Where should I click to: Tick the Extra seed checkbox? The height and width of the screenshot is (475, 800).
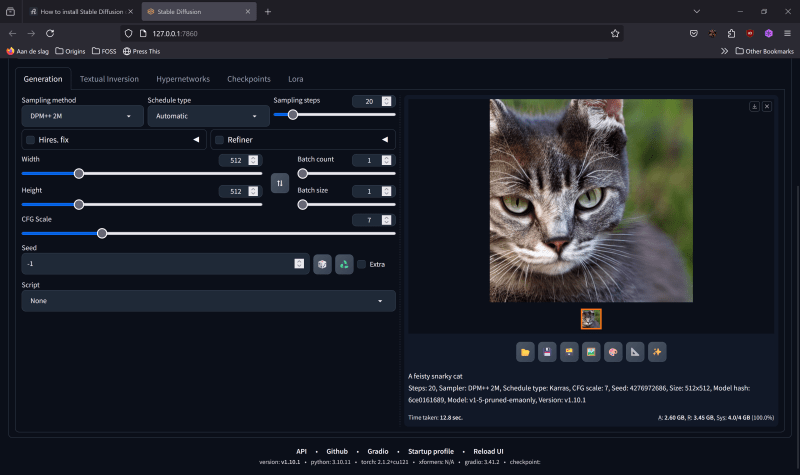click(362, 264)
